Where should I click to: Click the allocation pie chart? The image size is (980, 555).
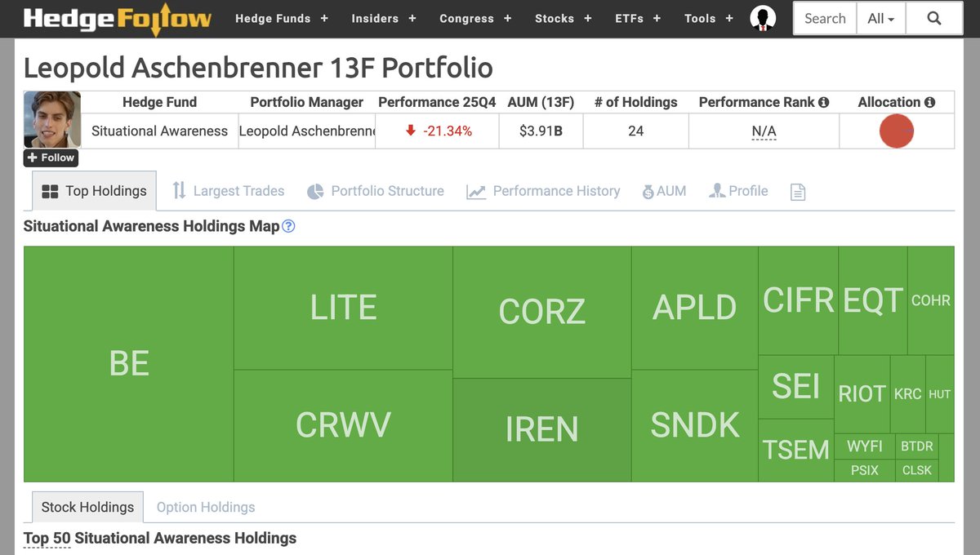pos(896,131)
